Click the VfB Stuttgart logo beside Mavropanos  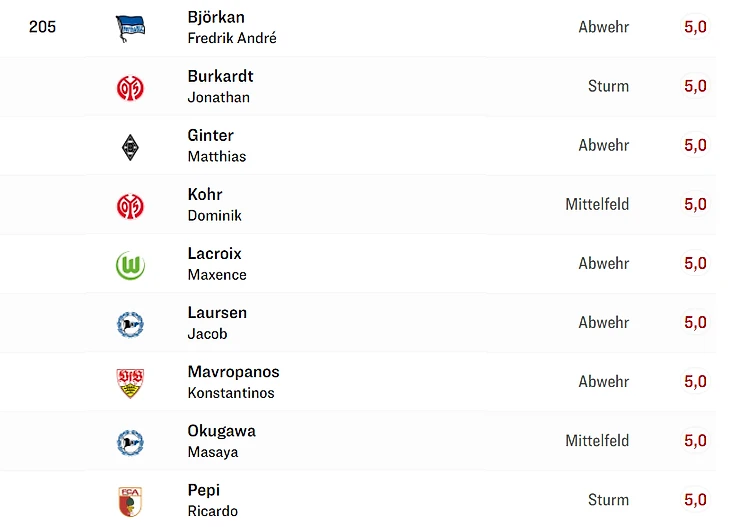click(x=130, y=382)
